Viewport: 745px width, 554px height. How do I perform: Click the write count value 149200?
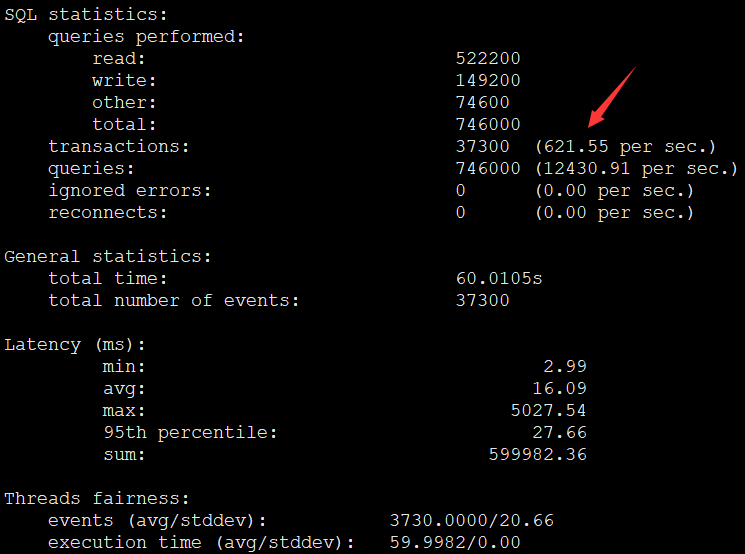pyautogui.click(x=488, y=80)
